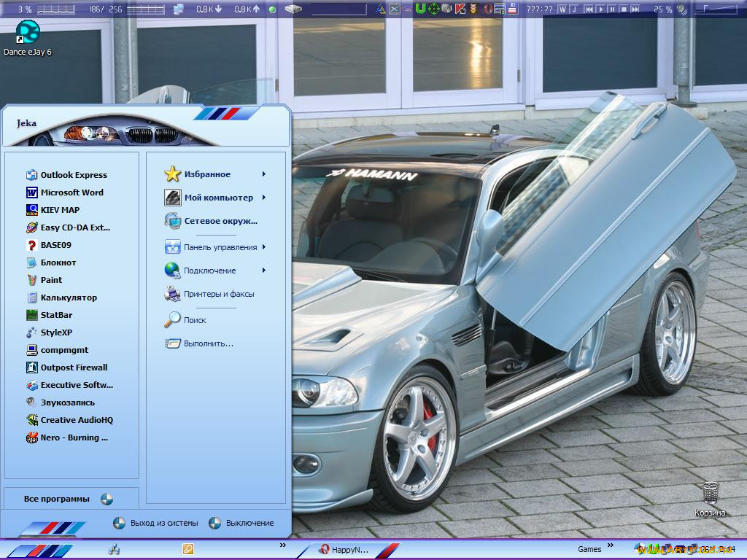Open the Games toolbar label
Viewport: 747px width, 560px height.
click(x=589, y=549)
